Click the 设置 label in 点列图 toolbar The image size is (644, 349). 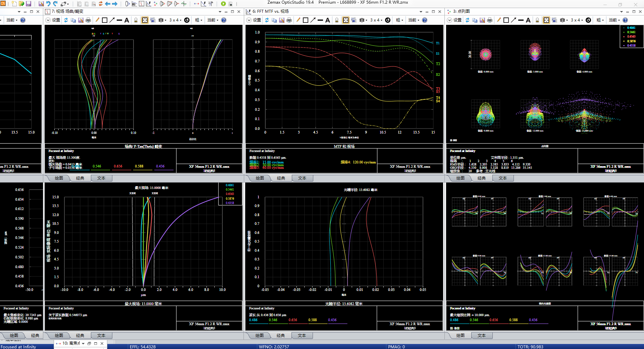(x=458, y=20)
